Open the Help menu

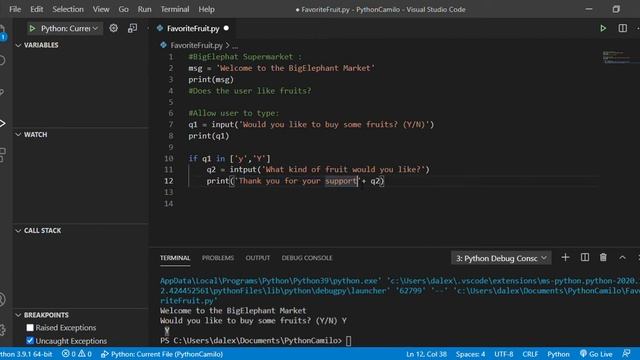207,9
